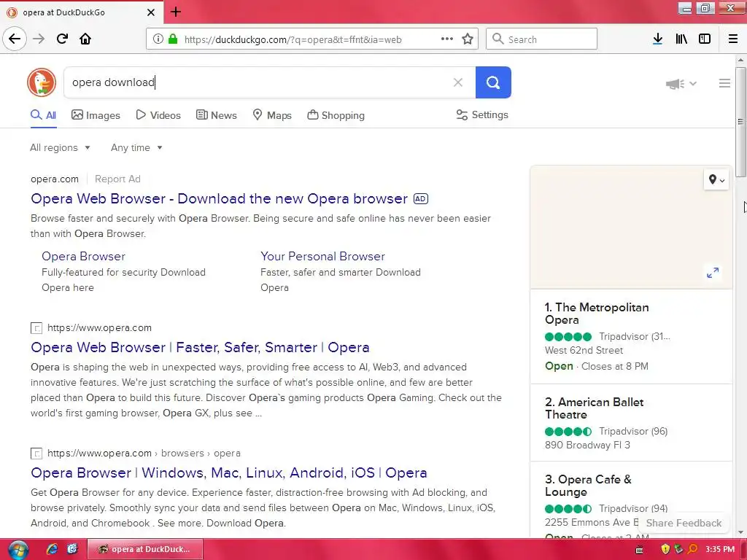Open page actions three-dot menu
Screen dimensions: 747x560
[x=447, y=39]
